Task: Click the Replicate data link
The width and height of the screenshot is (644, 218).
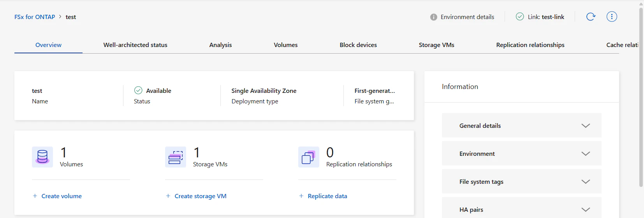Action: click(x=327, y=196)
